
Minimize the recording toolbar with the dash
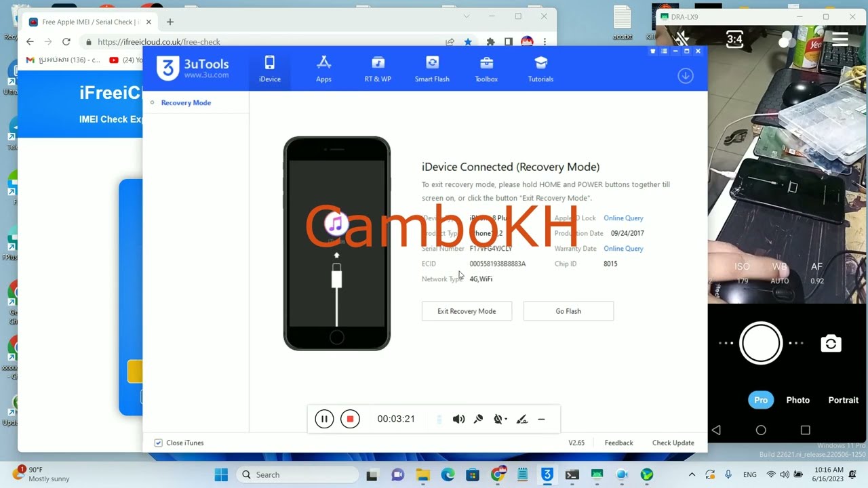[x=541, y=419]
